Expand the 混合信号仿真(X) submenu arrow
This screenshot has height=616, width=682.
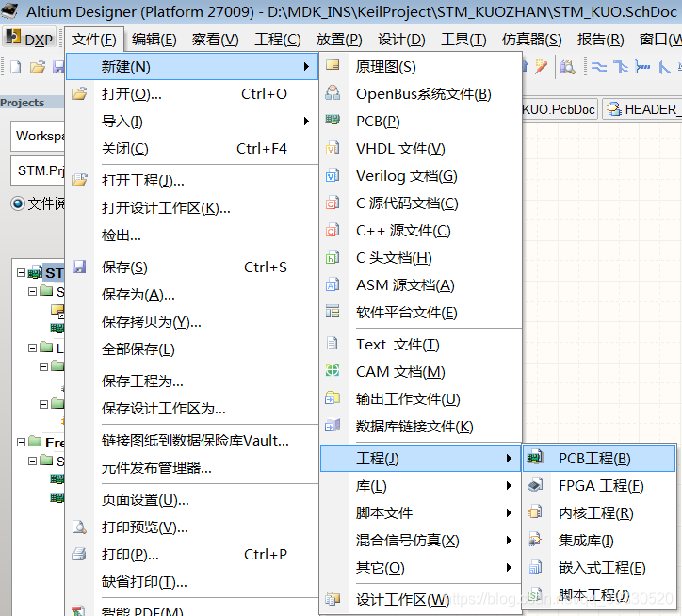tap(509, 541)
